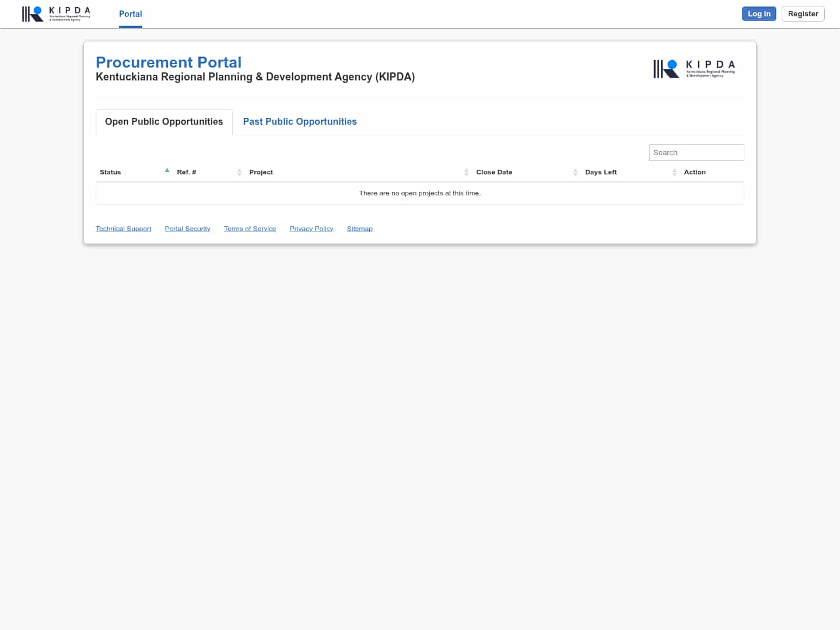Click the Ref. # column sort icon
This screenshot has height=630, width=840.
pyautogui.click(x=239, y=171)
